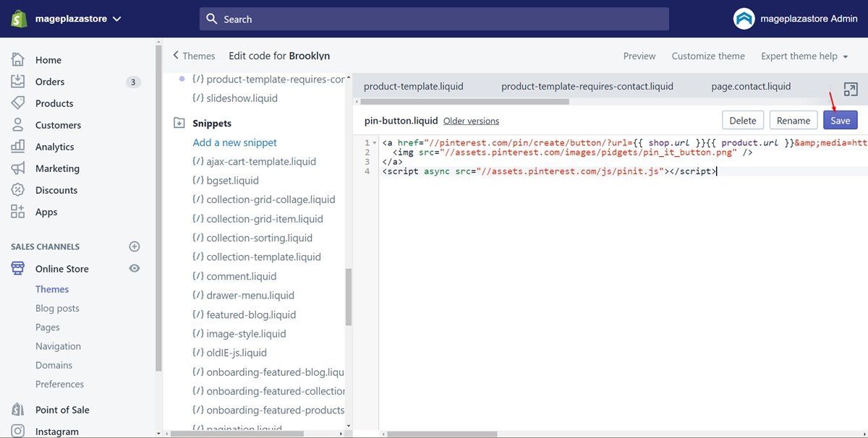Image resolution: width=868 pixels, height=438 pixels.
Task: Click the Orders inbox icon
Action: click(x=18, y=82)
